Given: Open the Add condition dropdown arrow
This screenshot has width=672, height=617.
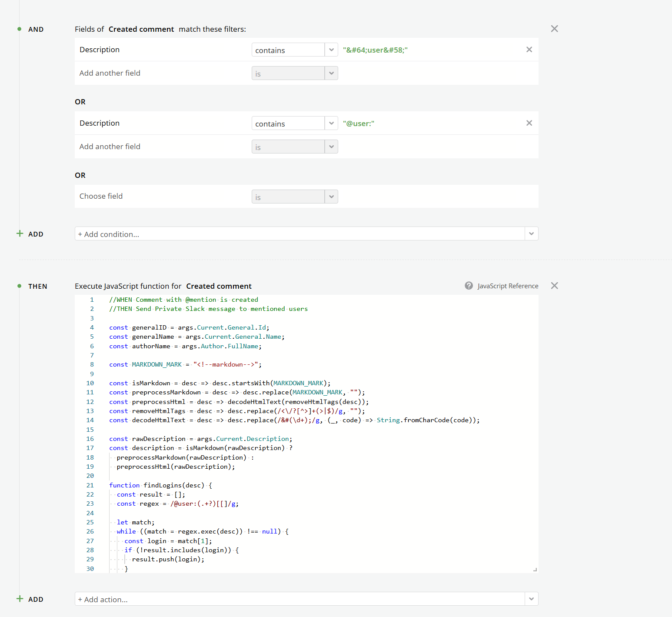Looking at the screenshot, I should [x=531, y=233].
